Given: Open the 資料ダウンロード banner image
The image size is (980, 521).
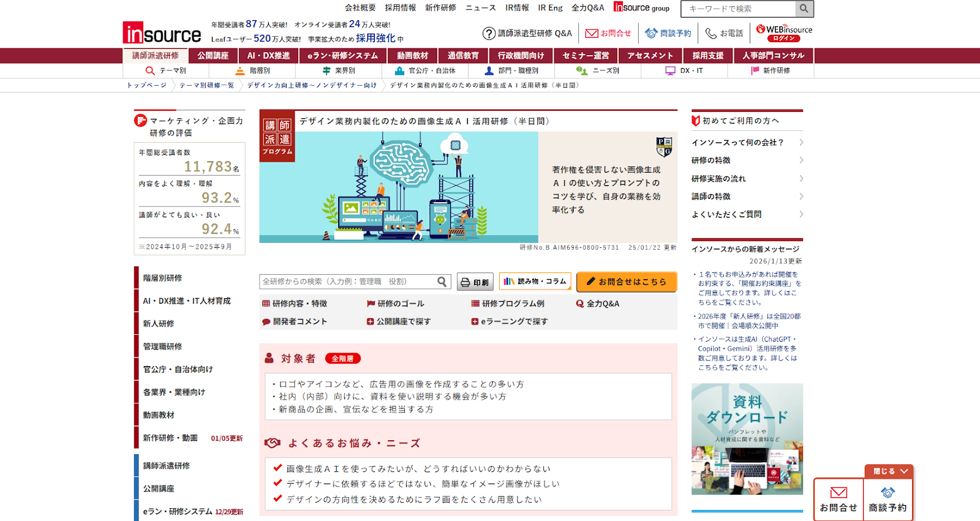Looking at the screenshot, I should 747,439.
